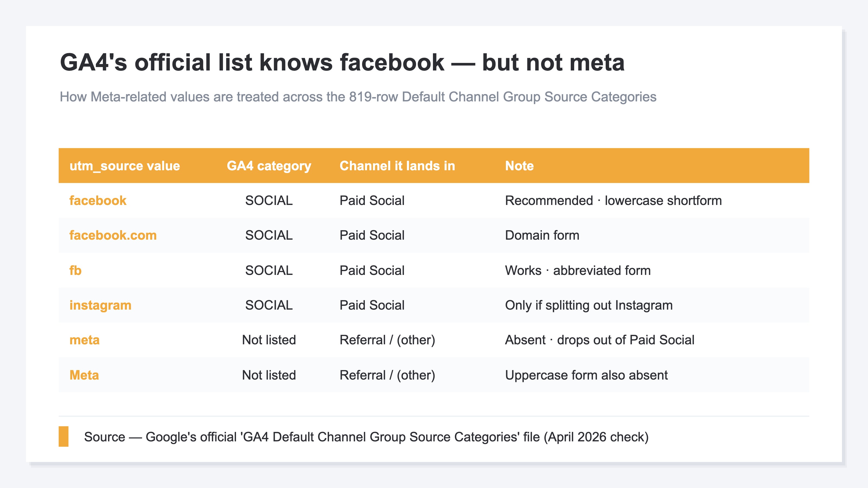Click note 'Recommended · lowercase shortform'
This screenshot has width=868, height=488.
pos(613,200)
